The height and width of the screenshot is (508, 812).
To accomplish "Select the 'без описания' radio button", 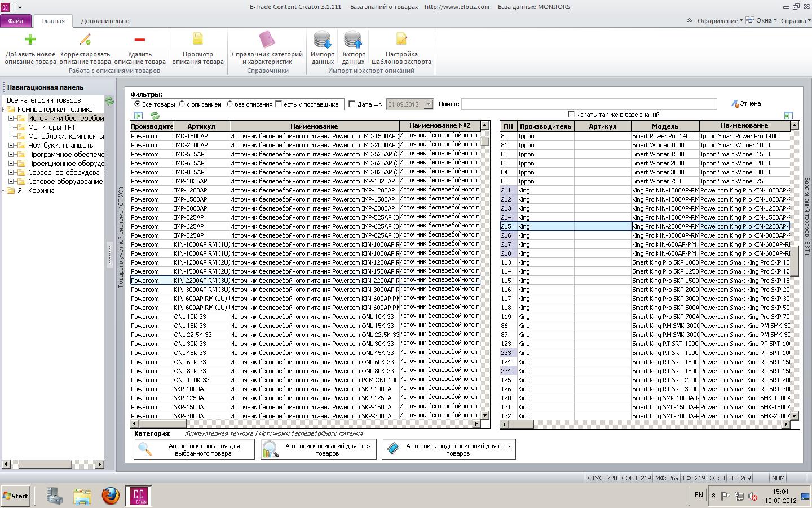I will click(x=230, y=104).
